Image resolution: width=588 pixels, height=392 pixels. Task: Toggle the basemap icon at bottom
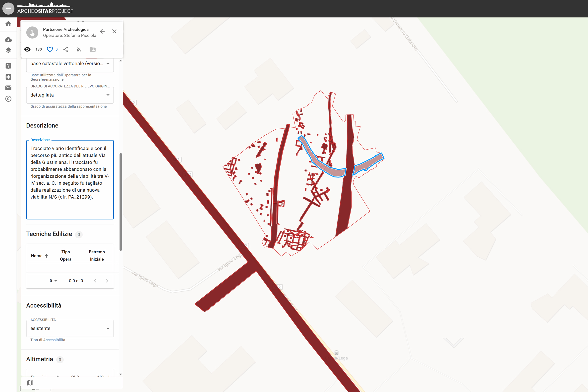(30, 383)
